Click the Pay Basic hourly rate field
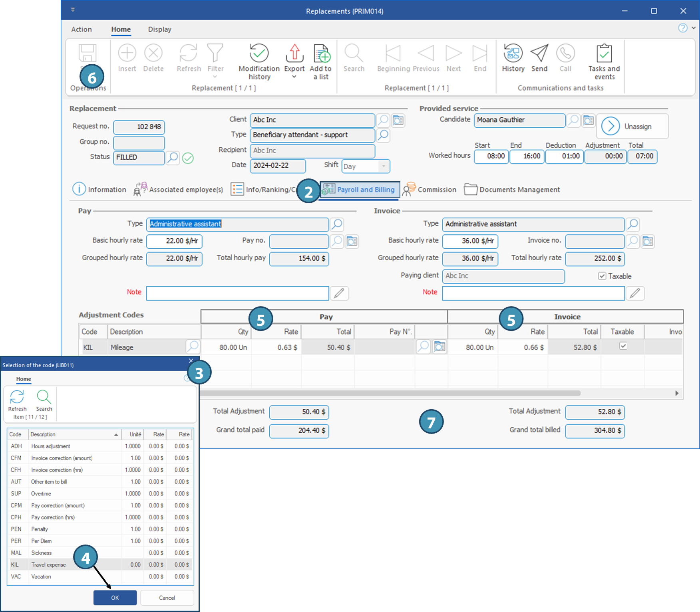 point(175,241)
